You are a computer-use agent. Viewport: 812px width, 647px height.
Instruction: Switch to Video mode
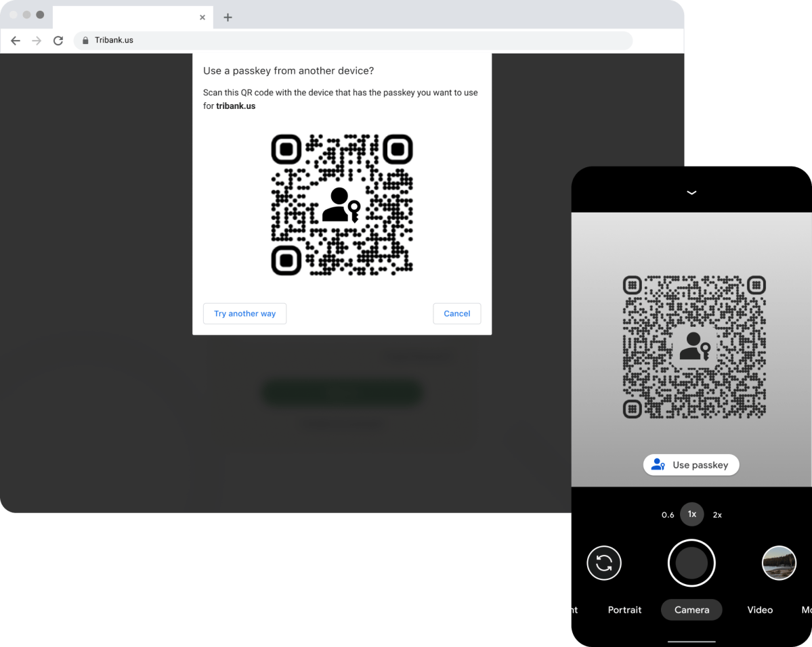pyautogui.click(x=759, y=610)
